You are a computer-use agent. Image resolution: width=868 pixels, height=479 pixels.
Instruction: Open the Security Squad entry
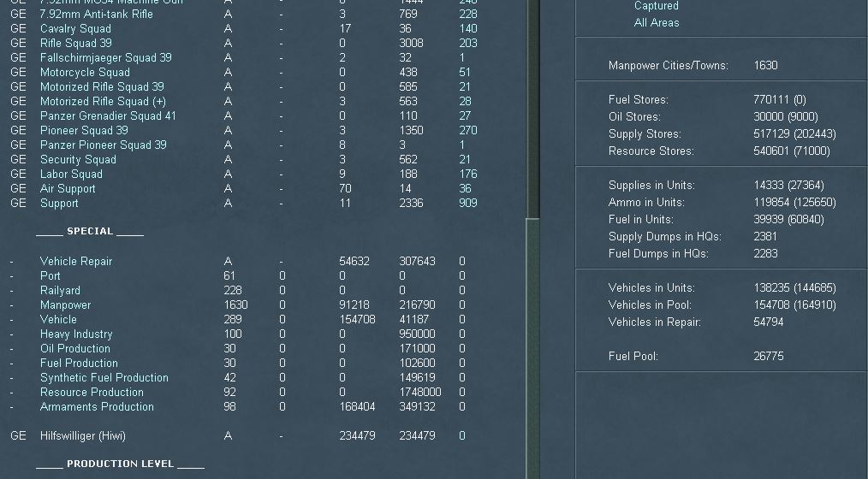(x=78, y=160)
